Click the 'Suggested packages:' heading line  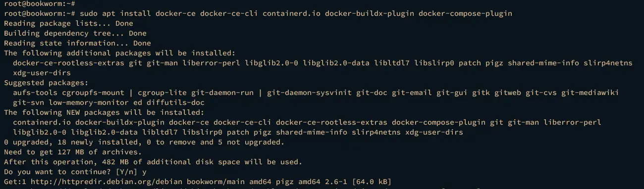click(x=46, y=83)
